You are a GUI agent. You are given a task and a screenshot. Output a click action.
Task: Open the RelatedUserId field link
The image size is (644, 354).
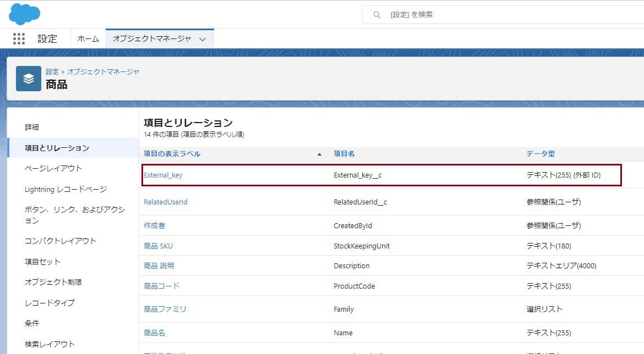point(166,202)
